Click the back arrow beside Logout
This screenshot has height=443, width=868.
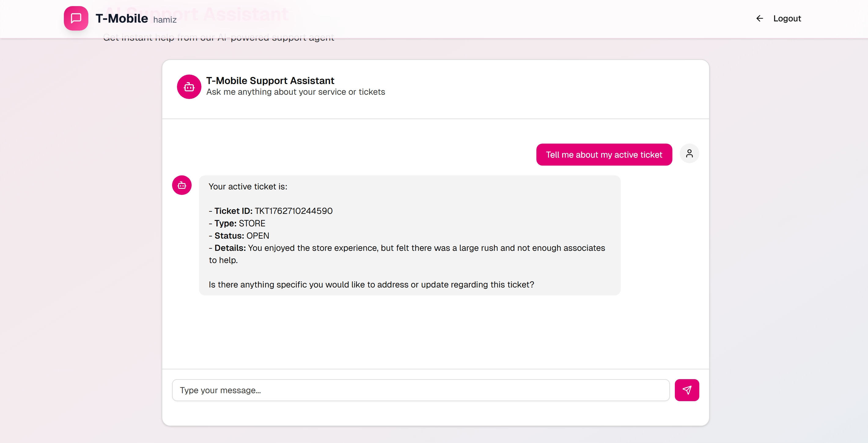(759, 18)
